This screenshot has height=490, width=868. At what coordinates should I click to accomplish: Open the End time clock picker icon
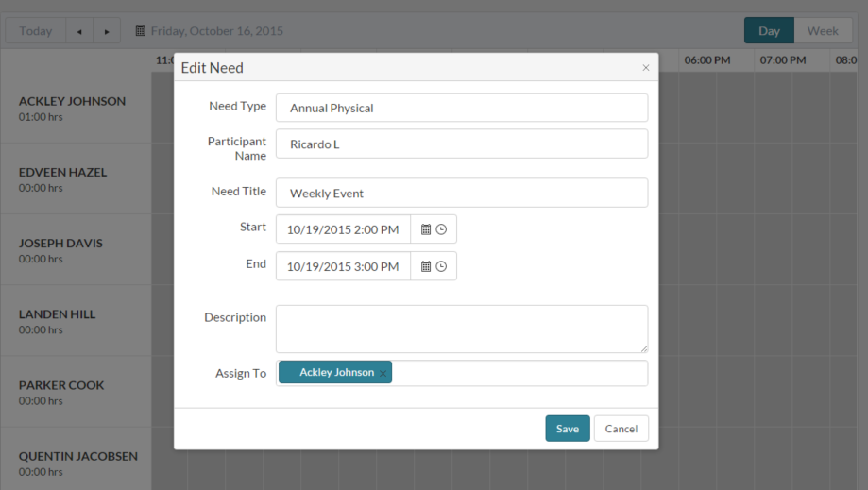pyautogui.click(x=441, y=266)
